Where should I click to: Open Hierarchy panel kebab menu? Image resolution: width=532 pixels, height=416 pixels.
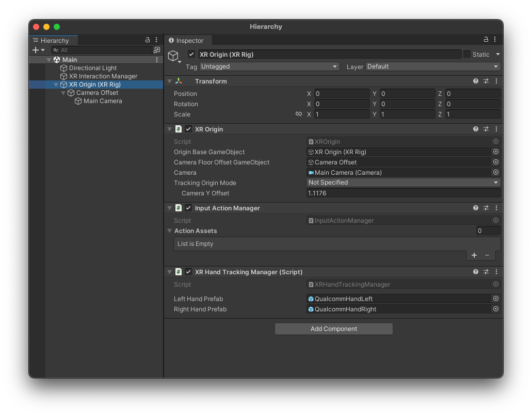[x=156, y=40]
